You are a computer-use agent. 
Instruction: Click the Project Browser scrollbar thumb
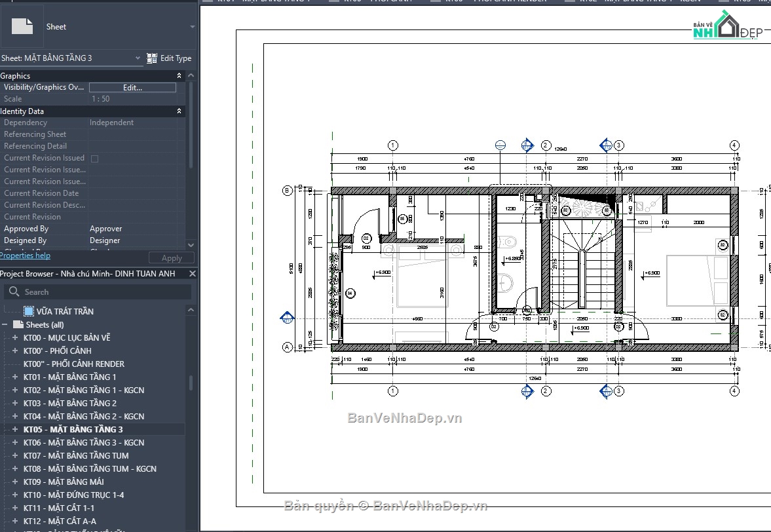pos(191,383)
